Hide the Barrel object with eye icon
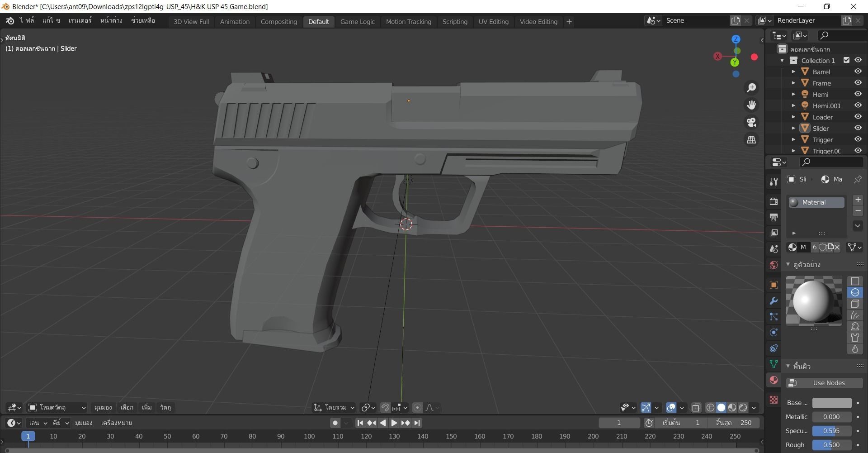The width and height of the screenshot is (868, 453). [858, 72]
